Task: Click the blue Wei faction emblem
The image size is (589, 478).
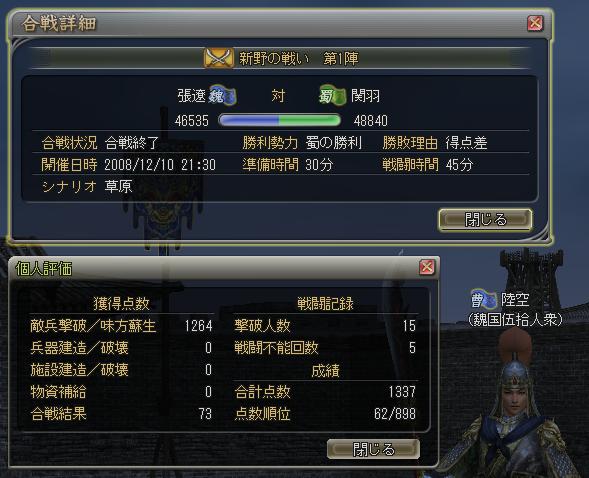Action: coord(222,95)
